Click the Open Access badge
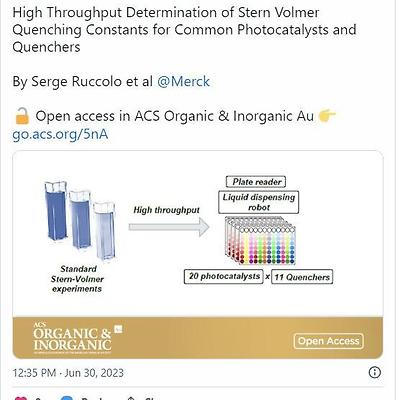The image size is (400, 400). (x=329, y=341)
